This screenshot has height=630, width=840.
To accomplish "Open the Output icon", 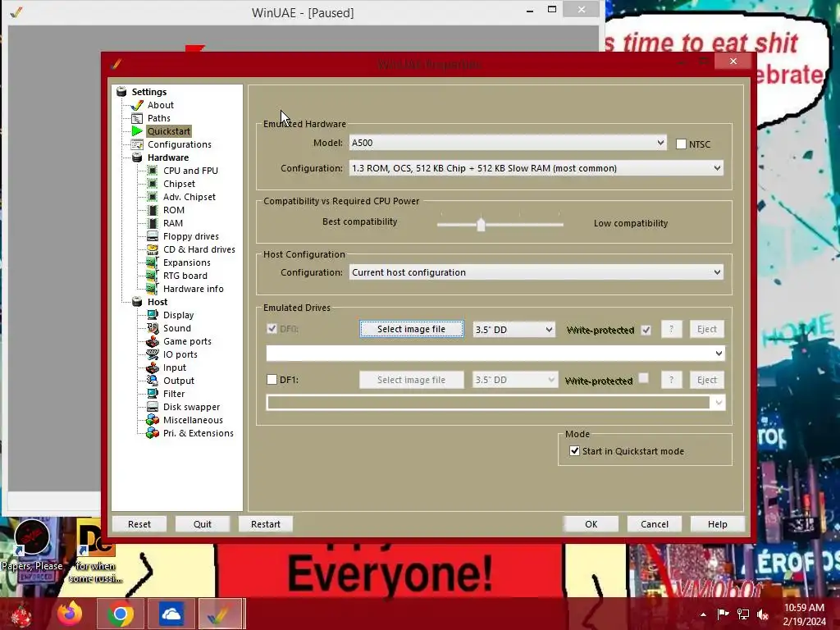I will [153, 381].
